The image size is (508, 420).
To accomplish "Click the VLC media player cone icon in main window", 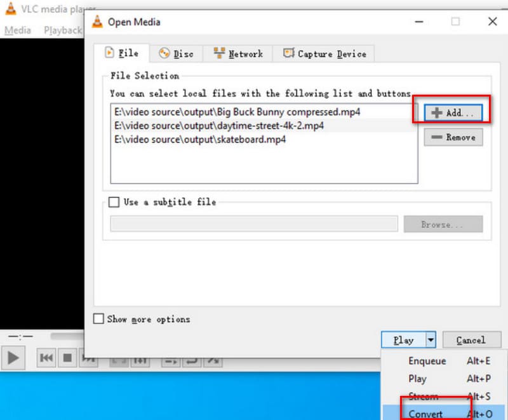I will (x=11, y=9).
